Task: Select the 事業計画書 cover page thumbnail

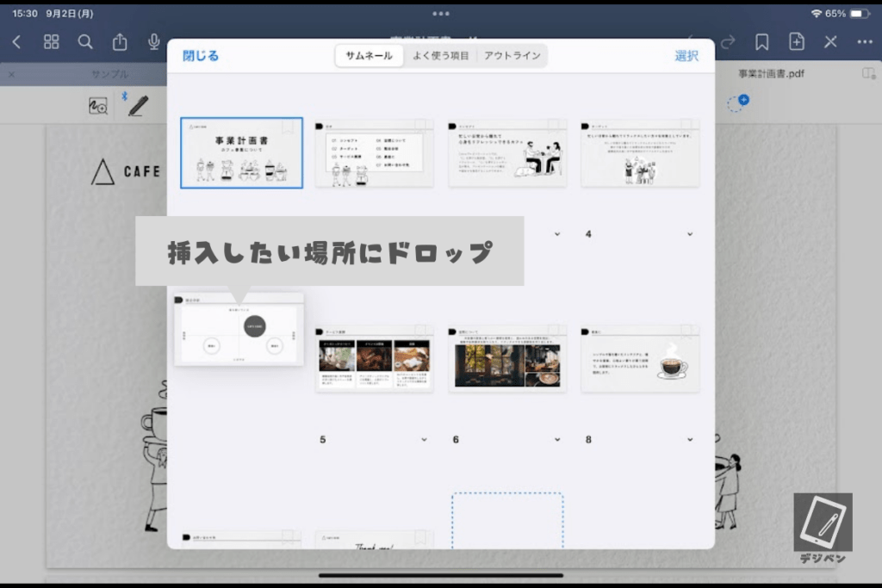Action: click(241, 153)
